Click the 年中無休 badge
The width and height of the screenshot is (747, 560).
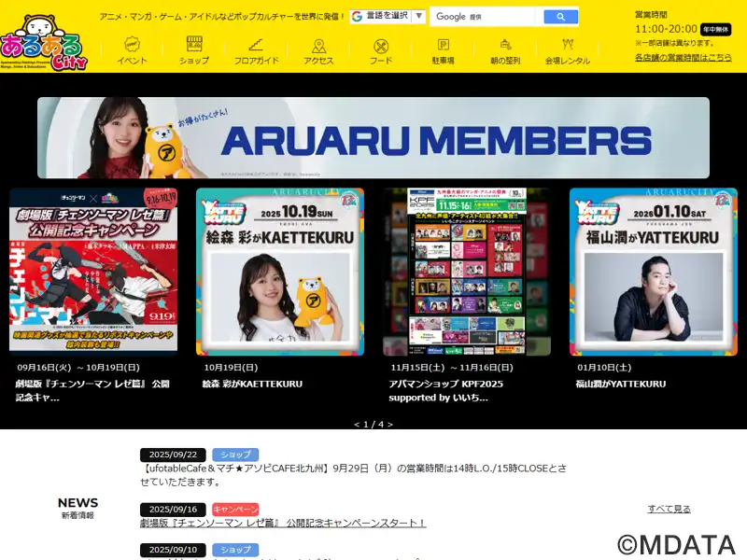point(715,30)
